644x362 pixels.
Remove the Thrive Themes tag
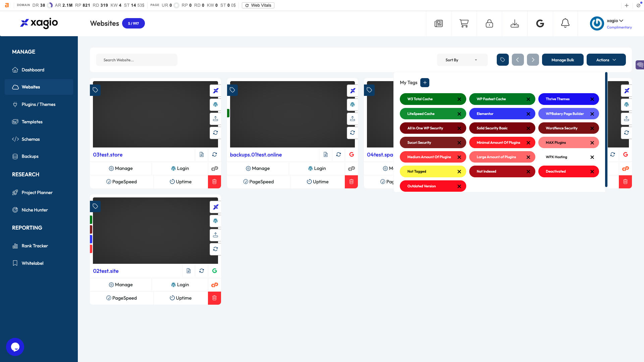592,99
